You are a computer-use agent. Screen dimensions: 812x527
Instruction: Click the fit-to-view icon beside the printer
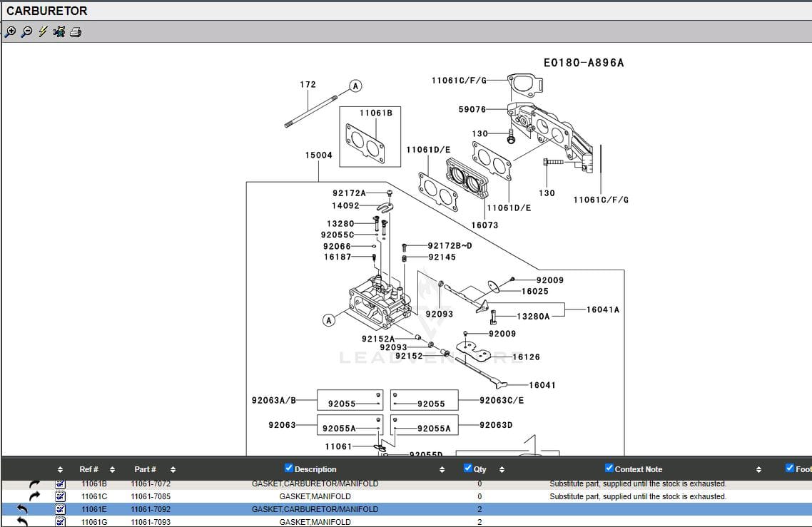[x=59, y=32]
